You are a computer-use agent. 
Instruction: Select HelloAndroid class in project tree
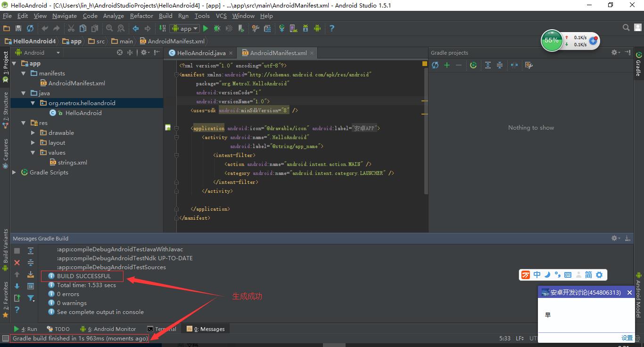point(75,113)
